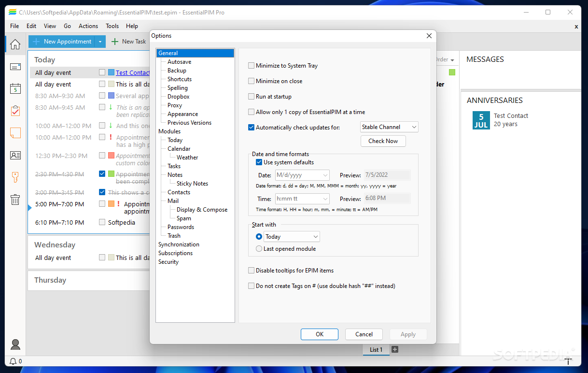
Task: Switch to the List 1 tab
Action: pyautogui.click(x=376, y=349)
